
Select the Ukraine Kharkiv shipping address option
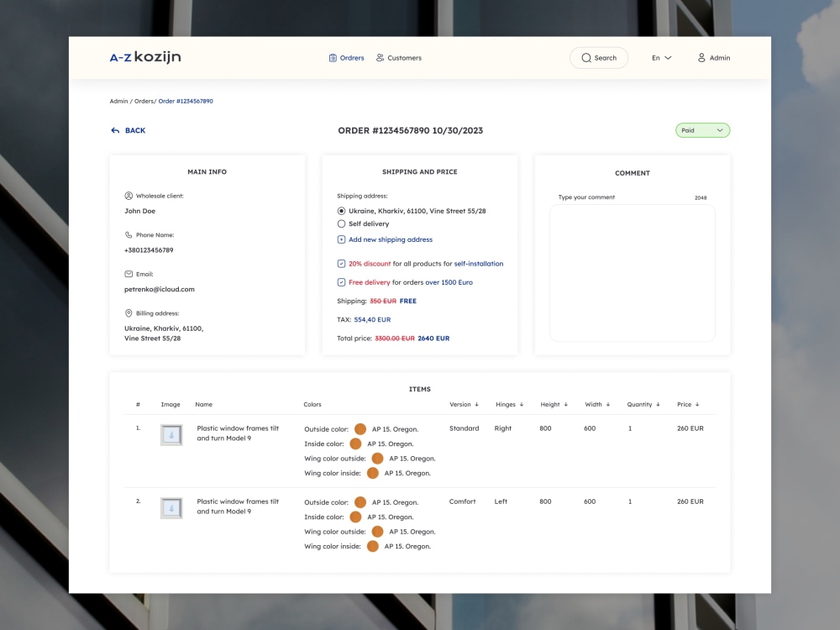pyautogui.click(x=341, y=211)
